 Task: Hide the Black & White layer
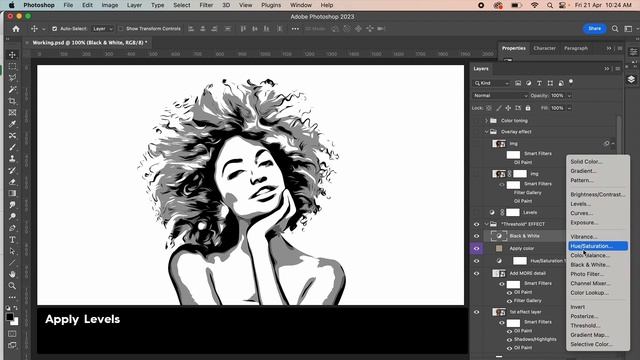(476, 236)
